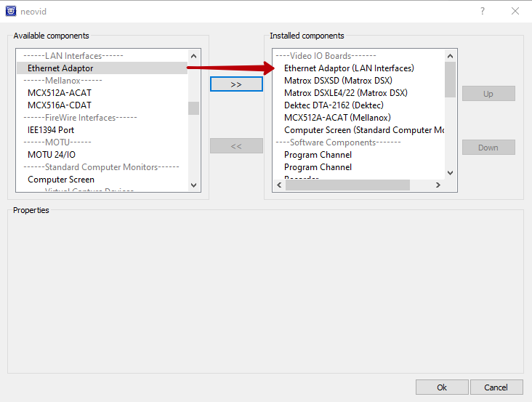The image size is (532, 402).
Task: Click the help question mark button
Action: (483, 11)
